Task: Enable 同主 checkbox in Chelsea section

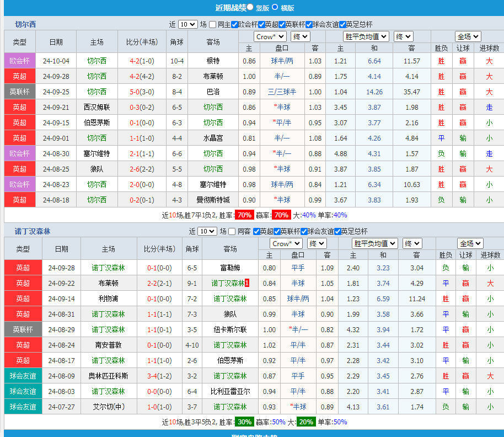Action: pos(213,24)
